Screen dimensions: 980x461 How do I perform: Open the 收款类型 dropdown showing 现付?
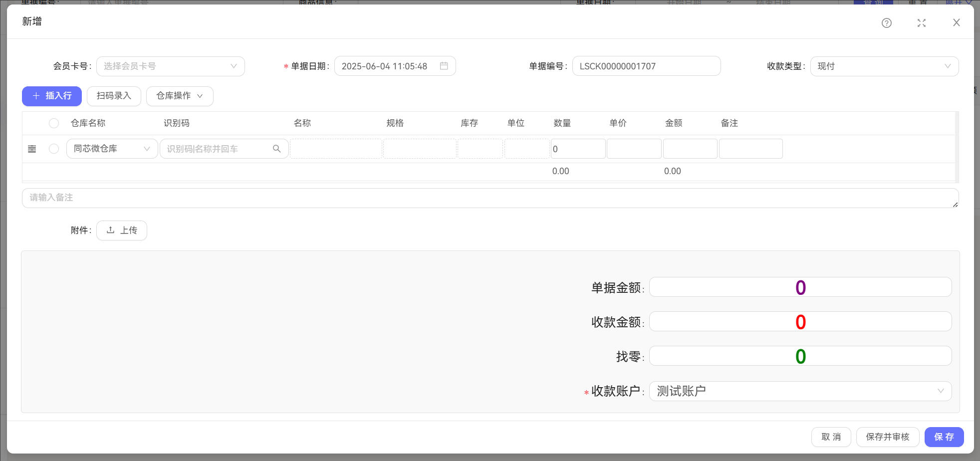coord(884,65)
